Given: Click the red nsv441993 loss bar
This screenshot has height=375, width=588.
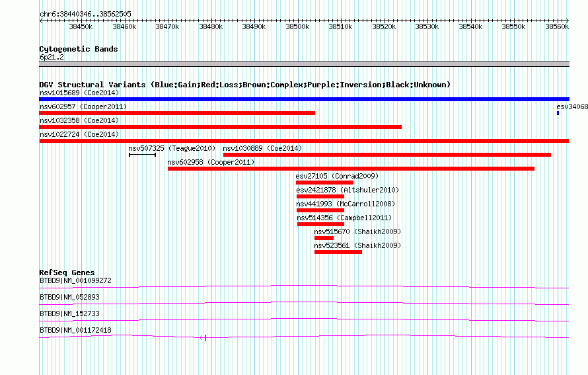Looking at the screenshot, I should click(x=320, y=210).
